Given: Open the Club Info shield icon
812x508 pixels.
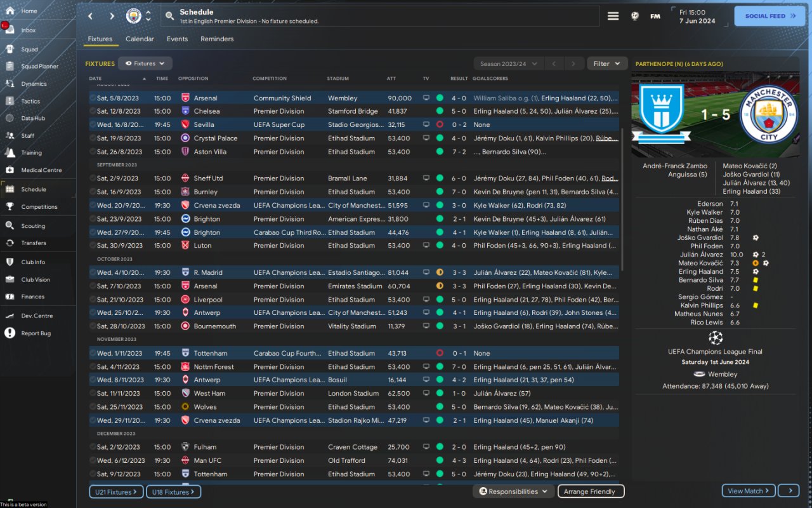Looking at the screenshot, I should (10, 262).
